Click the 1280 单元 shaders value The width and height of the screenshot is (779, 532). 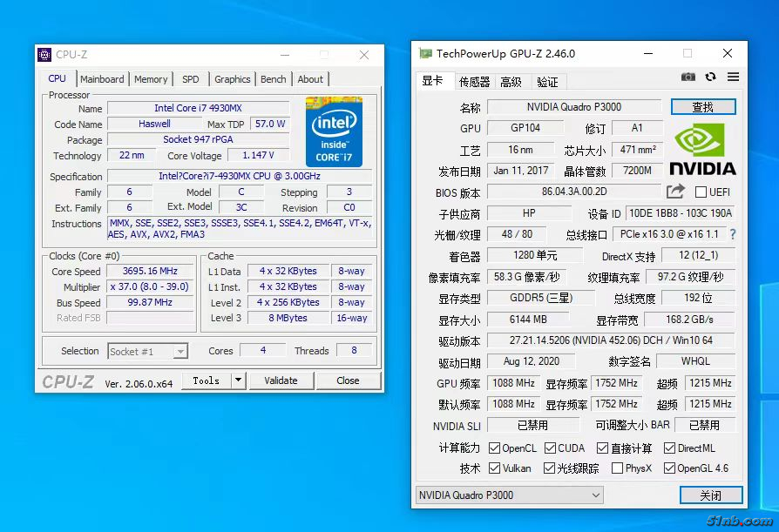535,255
